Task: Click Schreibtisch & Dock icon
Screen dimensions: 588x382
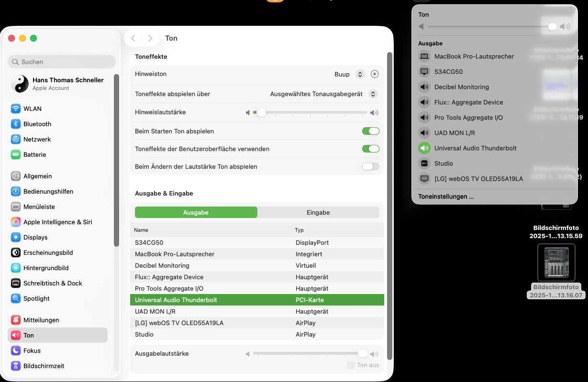Action: [x=16, y=283]
